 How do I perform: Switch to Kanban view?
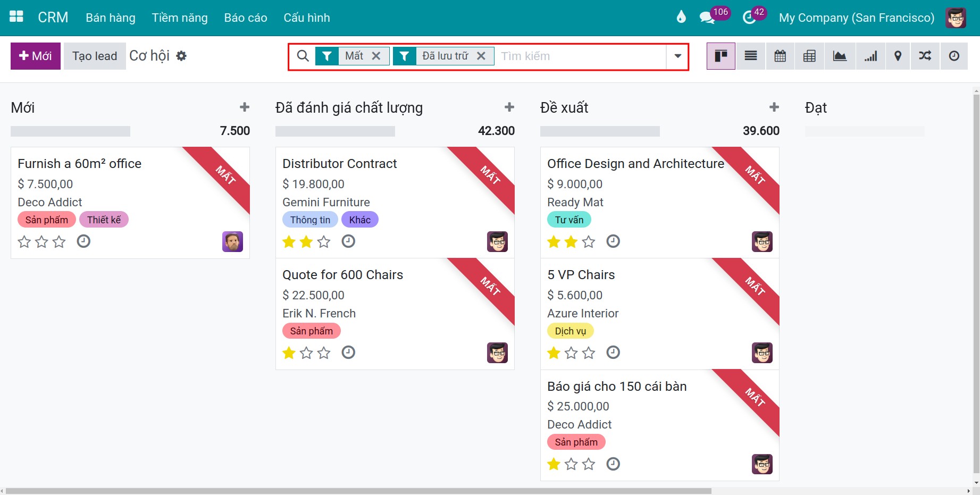click(x=721, y=56)
